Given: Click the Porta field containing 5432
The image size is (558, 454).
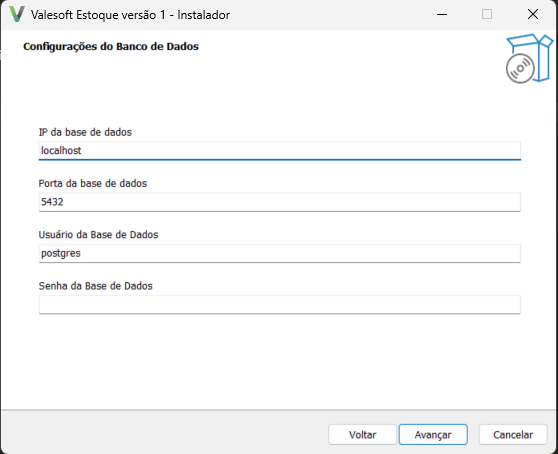Looking at the screenshot, I should point(279,202).
